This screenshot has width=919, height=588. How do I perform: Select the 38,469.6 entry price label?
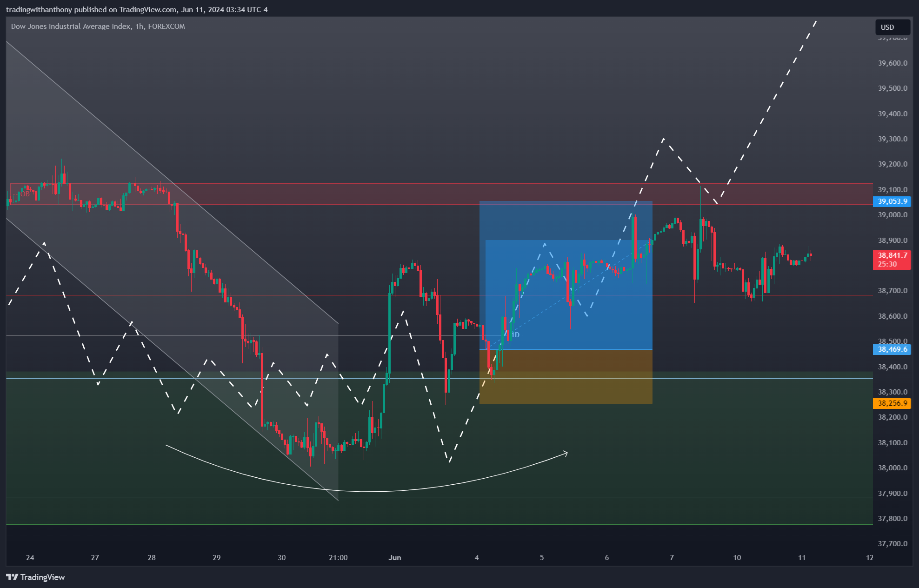tap(892, 349)
